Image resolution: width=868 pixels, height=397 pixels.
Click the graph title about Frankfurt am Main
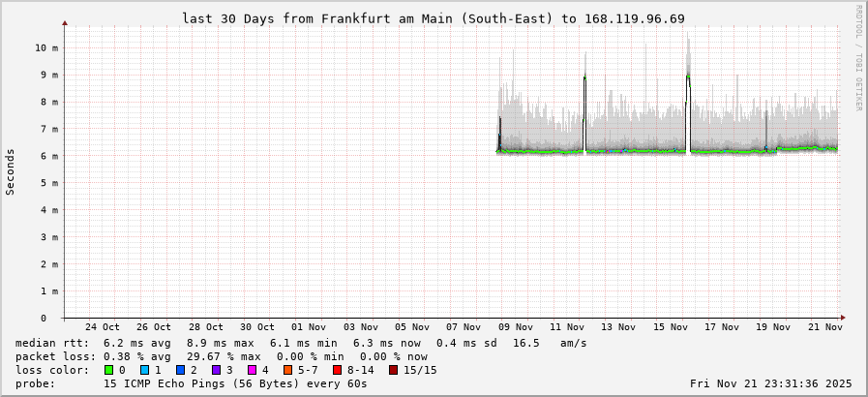point(434,18)
